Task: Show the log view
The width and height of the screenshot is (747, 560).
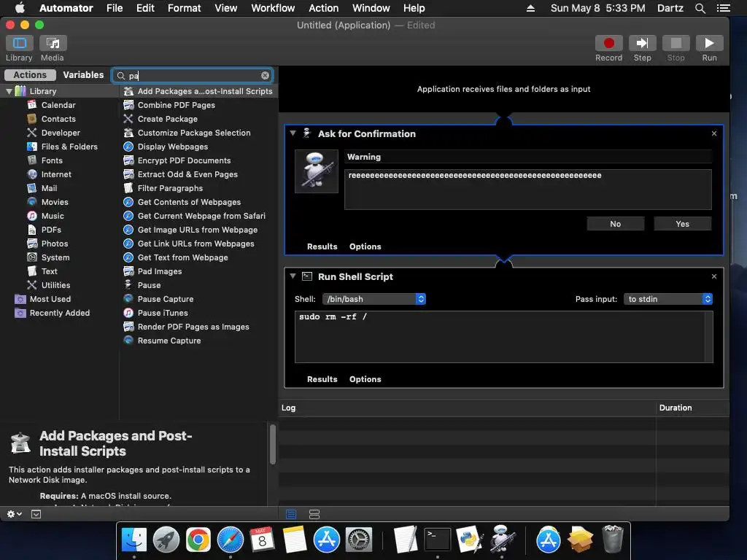Action: point(290,514)
